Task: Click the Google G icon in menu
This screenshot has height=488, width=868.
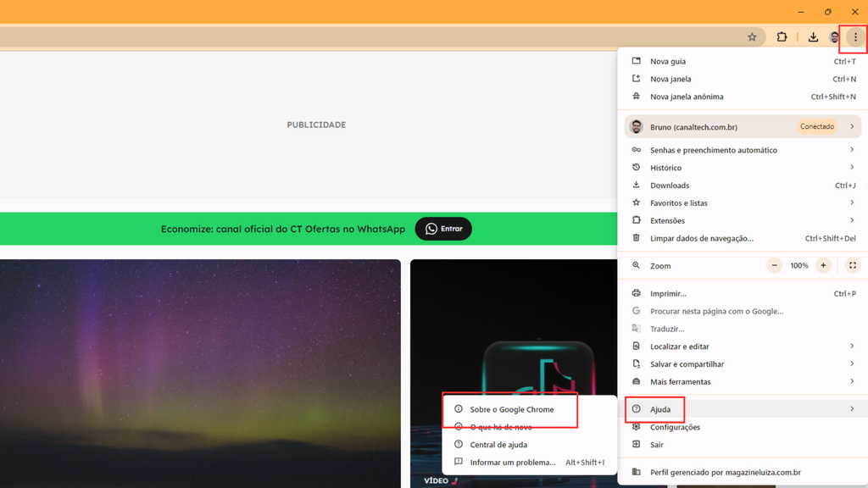Action: click(636, 311)
